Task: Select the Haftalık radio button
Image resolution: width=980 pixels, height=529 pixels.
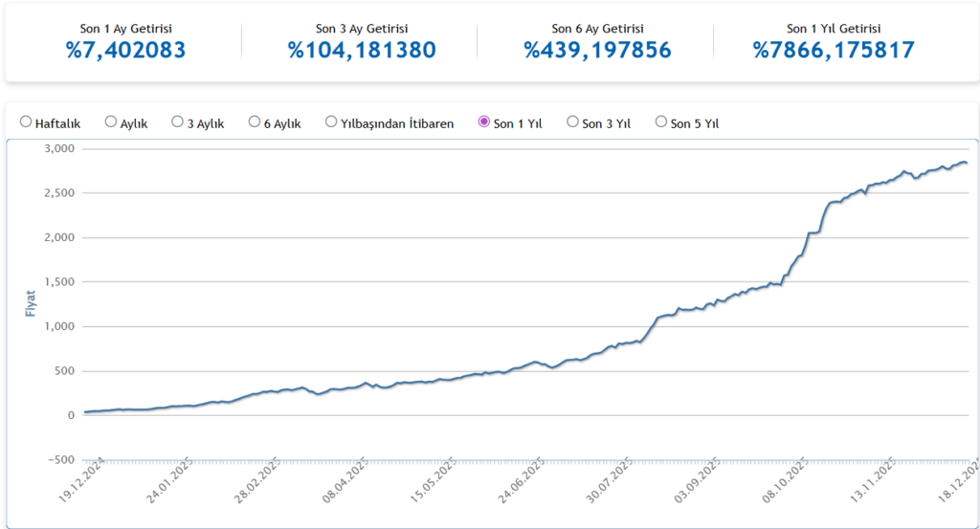Action: 26,122
